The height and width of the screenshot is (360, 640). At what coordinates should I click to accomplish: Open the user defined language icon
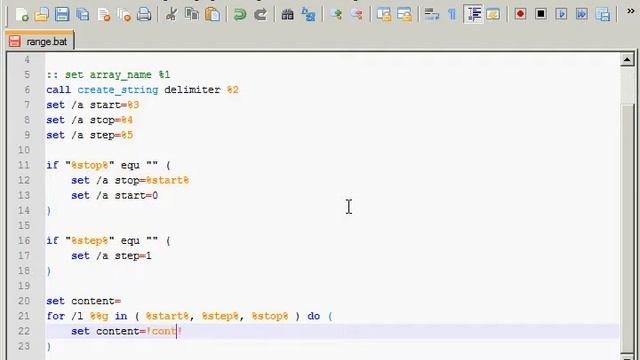493,15
